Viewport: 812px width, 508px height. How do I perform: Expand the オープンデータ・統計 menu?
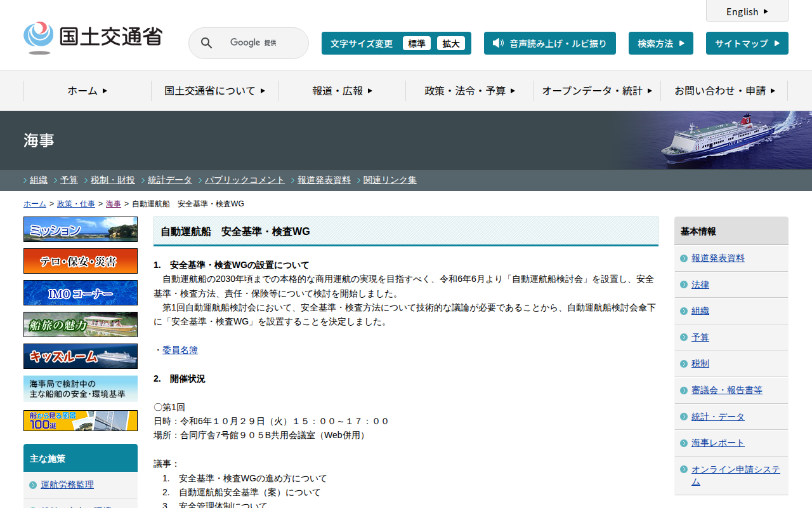(597, 91)
